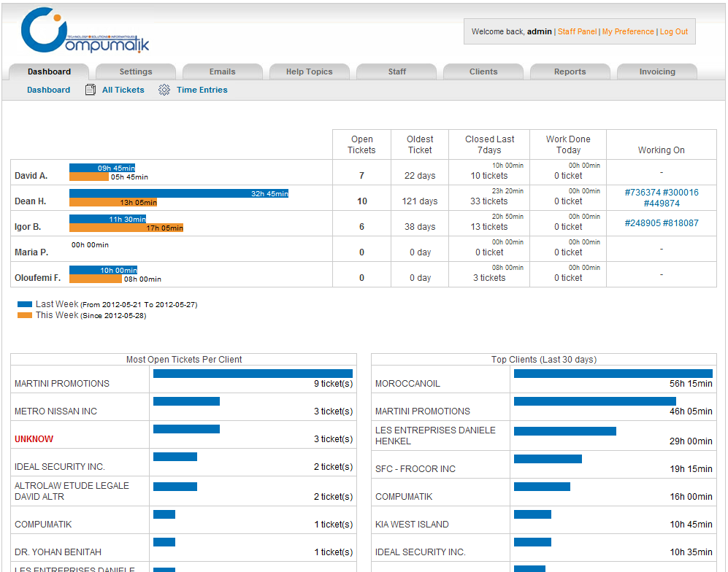This screenshot has width=728, height=572.
Task: Click LES ENTREPRISES DANIELE HENKEL in Top Clients
Action: (x=435, y=436)
